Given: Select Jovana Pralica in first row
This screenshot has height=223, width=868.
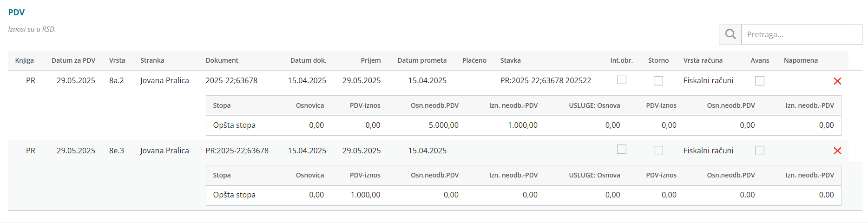Looking at the screenshot, I should [164, 80].
